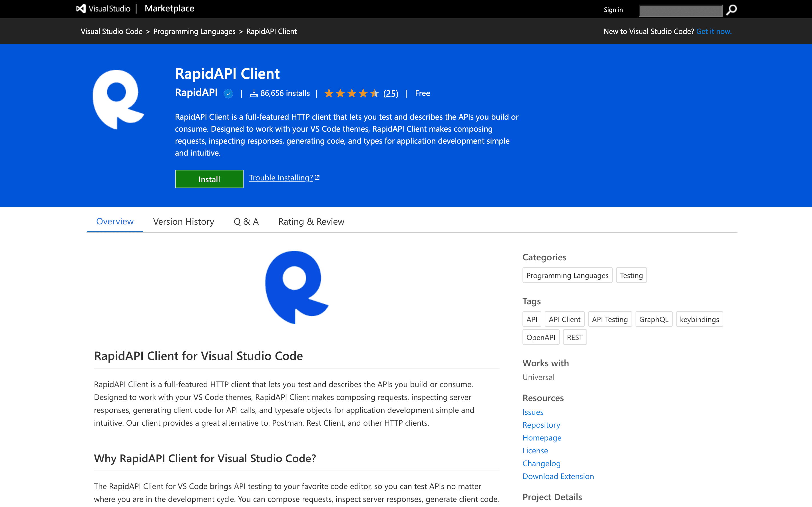Viewport: 812px width, 507px height.
Task: Click the '86,656 installs' text
Action: 285,93
